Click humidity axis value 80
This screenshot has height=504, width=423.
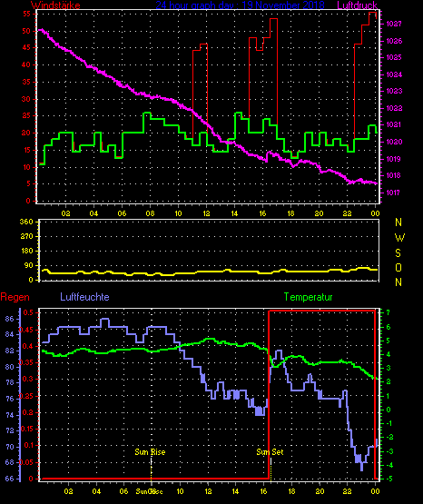[10, 367]
